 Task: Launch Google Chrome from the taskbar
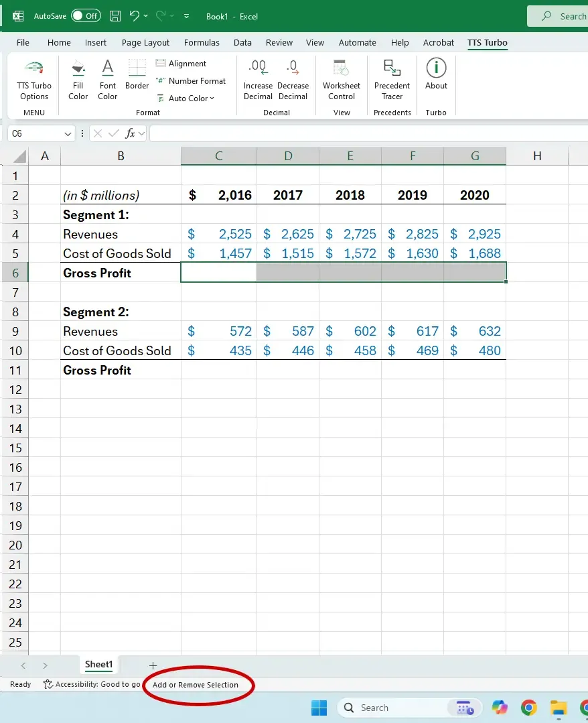(529, 708)
